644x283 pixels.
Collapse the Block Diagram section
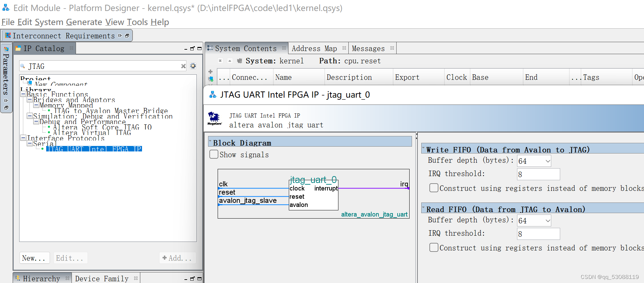click(x=210, y=141)
